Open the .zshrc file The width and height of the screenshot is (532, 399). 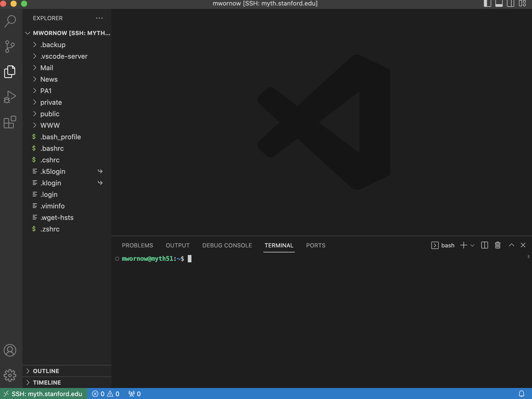67,229
